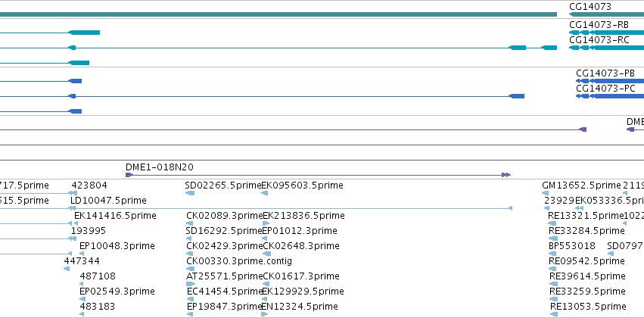Click the DME1-018N20 label
This screenshot has height=318, width=644.
pyautogui.click(x=160, y=167)
